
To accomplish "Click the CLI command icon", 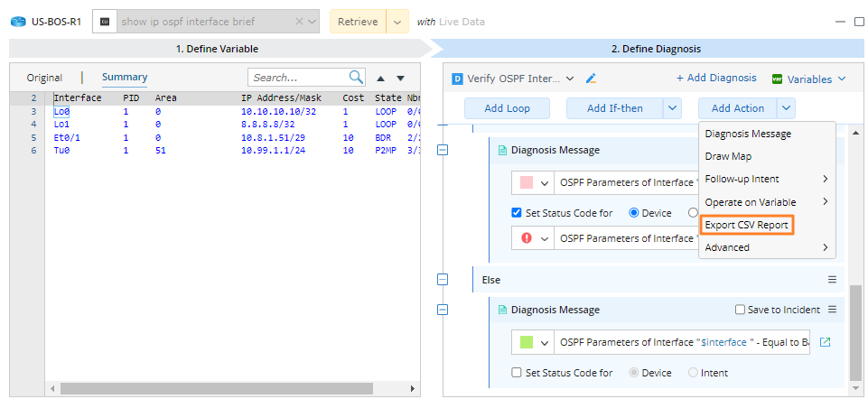I will pyautogui.click(x=106, y=21).
